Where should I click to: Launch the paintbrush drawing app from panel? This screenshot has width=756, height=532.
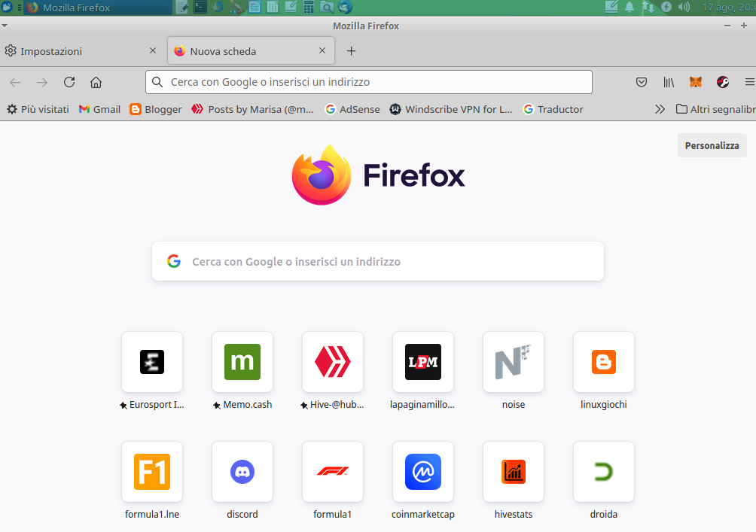point(236,8)
